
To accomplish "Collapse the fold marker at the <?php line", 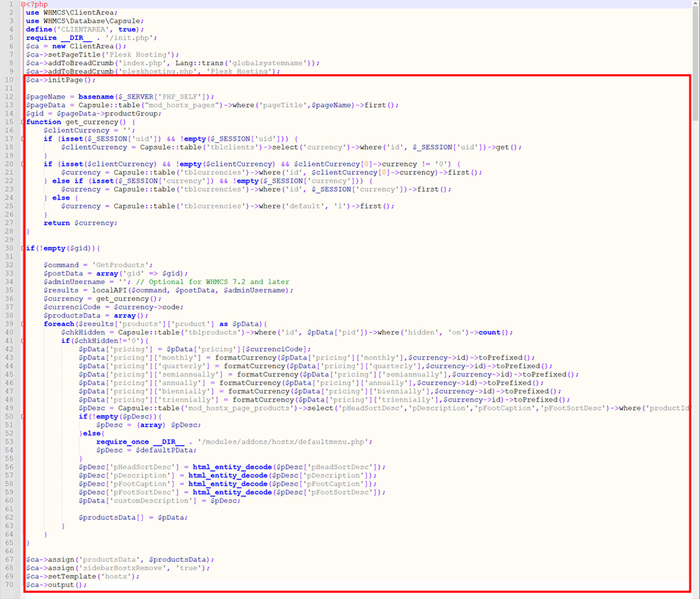I will (22, 4).
